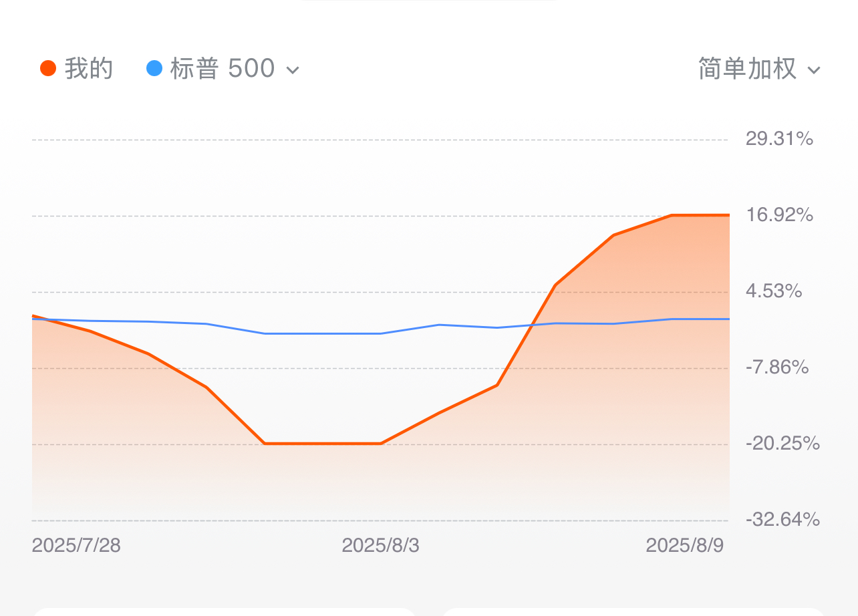Select the 2025/8/3 date label
Screen dimensions: 858x616
[x=381, y=545]
